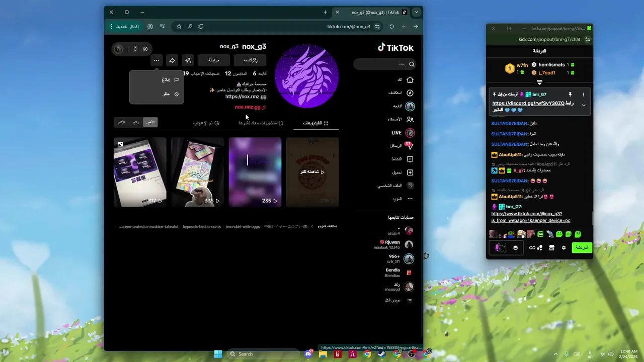This screenshot has width=644, height=362.
Task: Click the purple dragon profile picture
Action: click(307, 75)
